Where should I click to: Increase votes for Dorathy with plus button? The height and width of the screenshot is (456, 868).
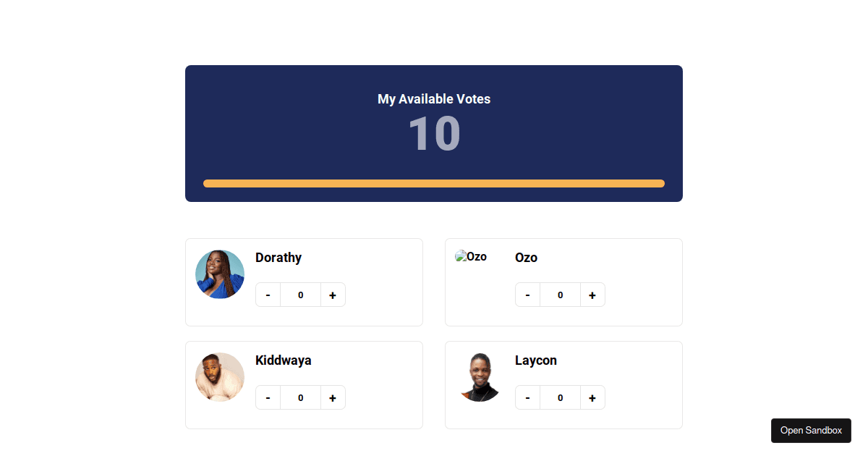point(333,295)
